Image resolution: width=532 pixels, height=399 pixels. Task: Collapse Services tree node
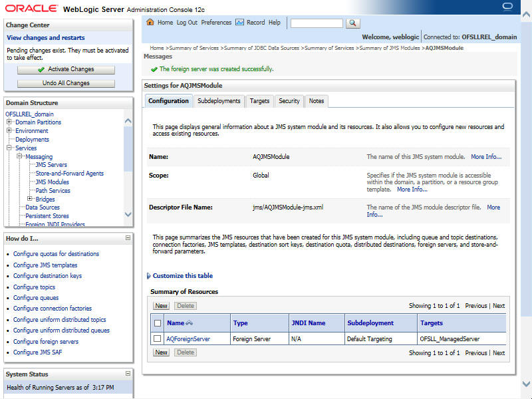point(9,148)
